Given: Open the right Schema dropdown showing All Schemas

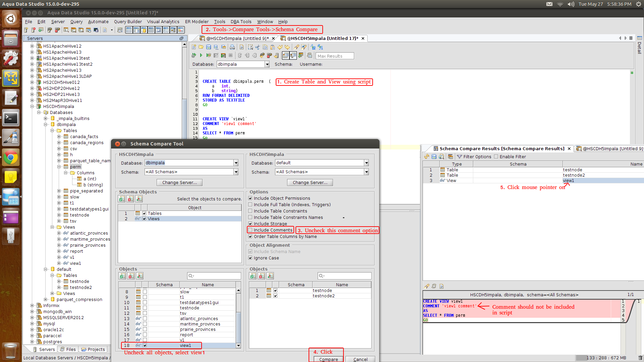Looking at the screenshot, I should pyautogui.click(x=366, y=172).
